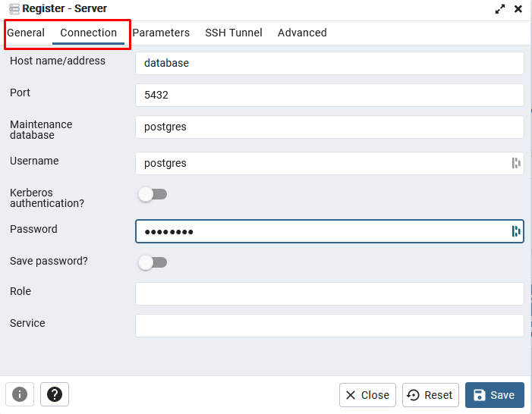This screenshot has height=414, width=532.
Task: Switch to the General tab
Action: click(26, 33)
